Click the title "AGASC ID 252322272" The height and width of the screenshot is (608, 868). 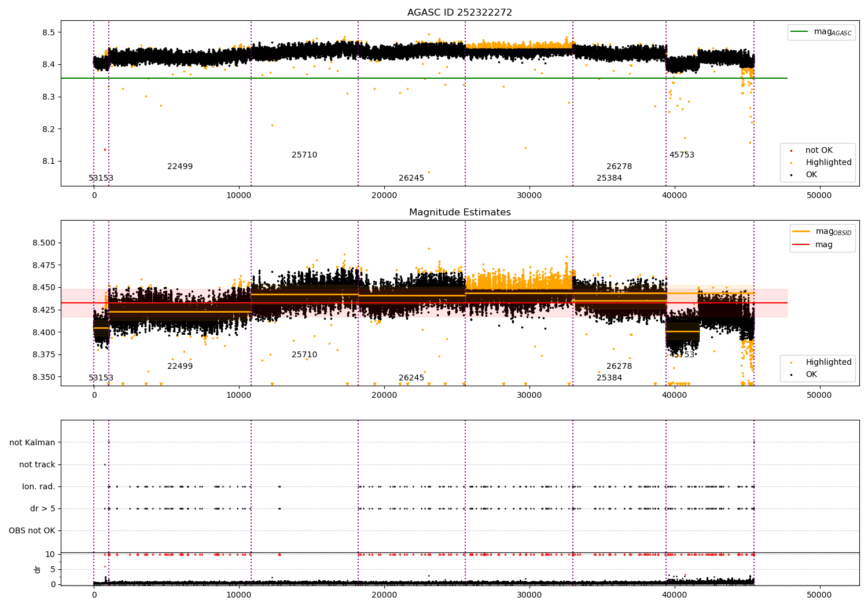pos(459,13)
